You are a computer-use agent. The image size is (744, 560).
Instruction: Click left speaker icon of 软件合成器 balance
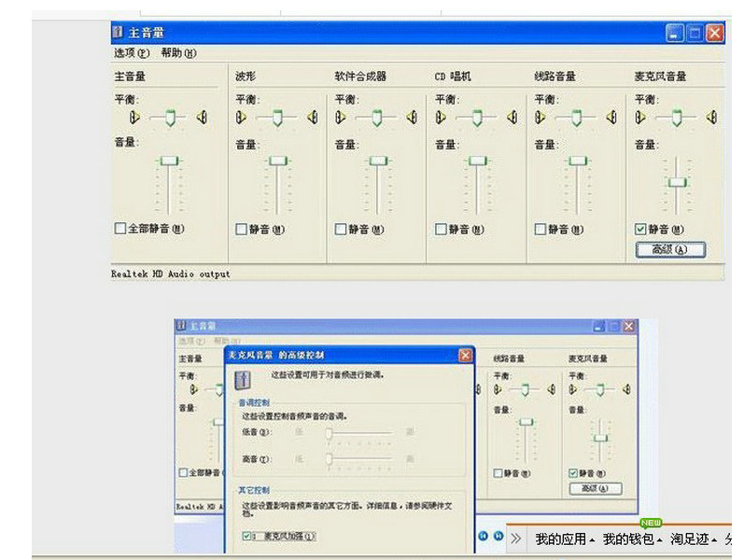pyautogui.click(x=340, y=117)
